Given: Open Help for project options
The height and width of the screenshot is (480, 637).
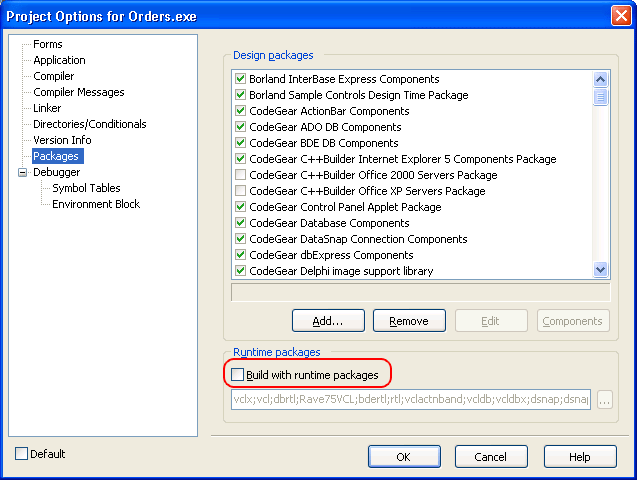Looking at the screenshot, I should click(x=579, y=456).
